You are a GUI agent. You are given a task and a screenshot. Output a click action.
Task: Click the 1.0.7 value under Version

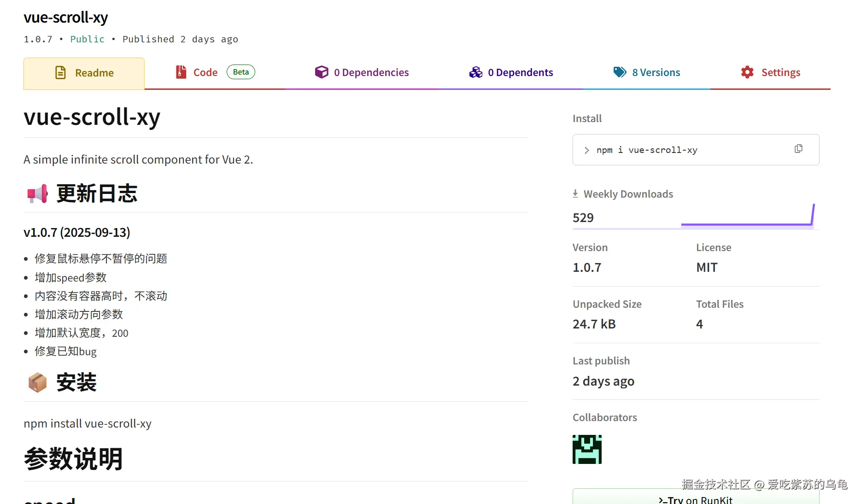tap(587, 268)
